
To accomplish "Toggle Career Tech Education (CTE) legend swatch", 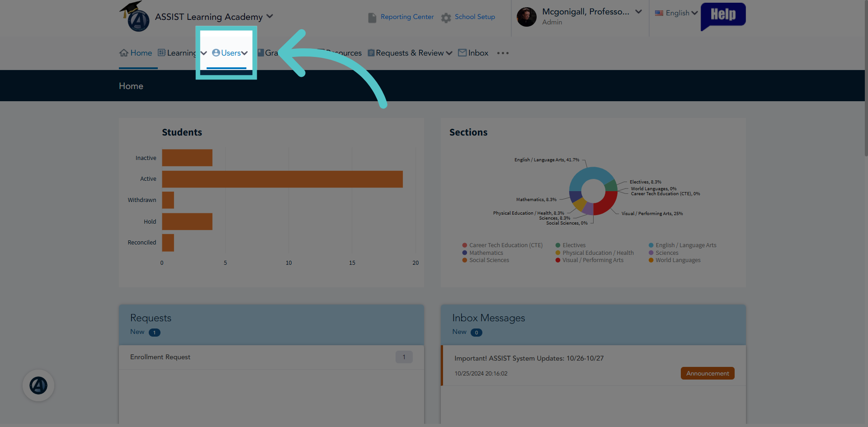I will pyautogui.click(x=465, y=245).
